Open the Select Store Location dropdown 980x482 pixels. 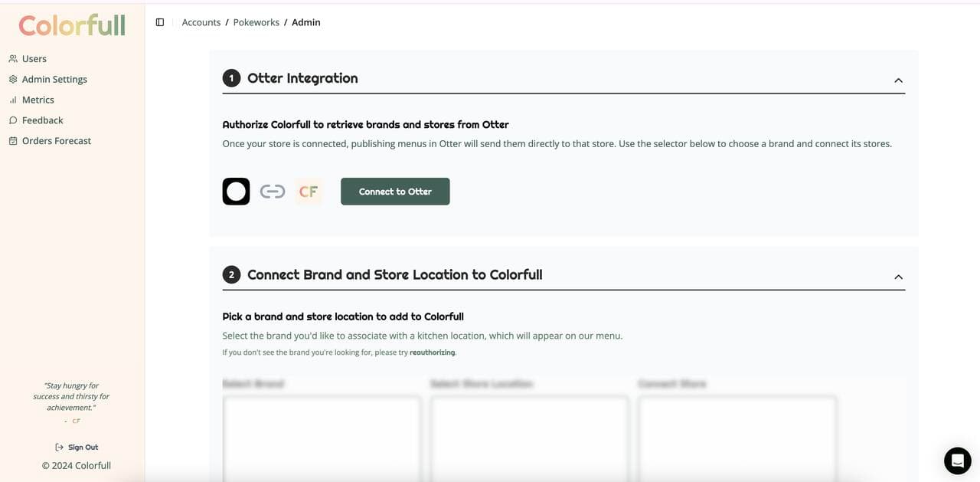529,437
